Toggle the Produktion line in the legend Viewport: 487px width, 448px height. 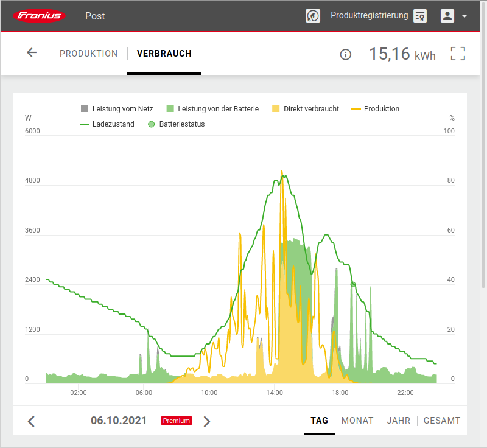click(x=376, y=109)
